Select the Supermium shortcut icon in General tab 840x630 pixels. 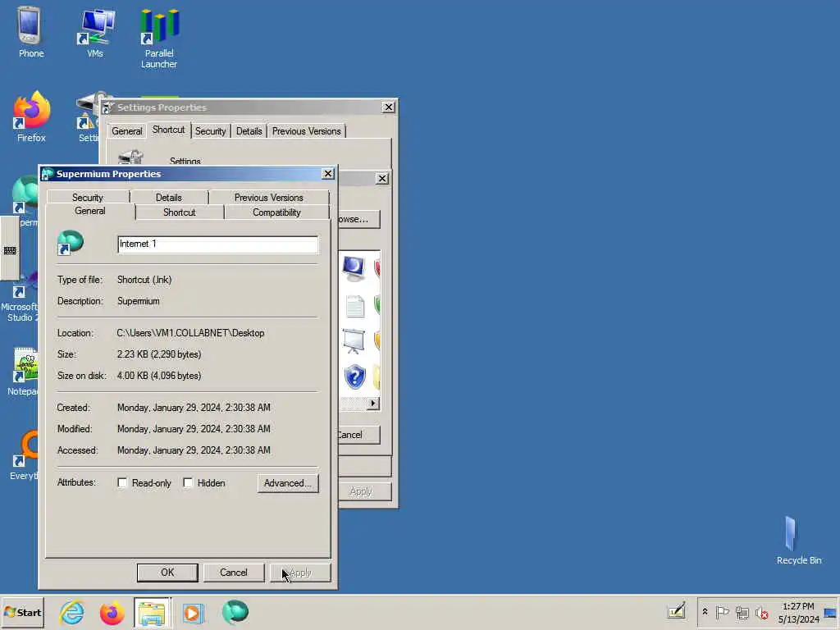point(71,242)
